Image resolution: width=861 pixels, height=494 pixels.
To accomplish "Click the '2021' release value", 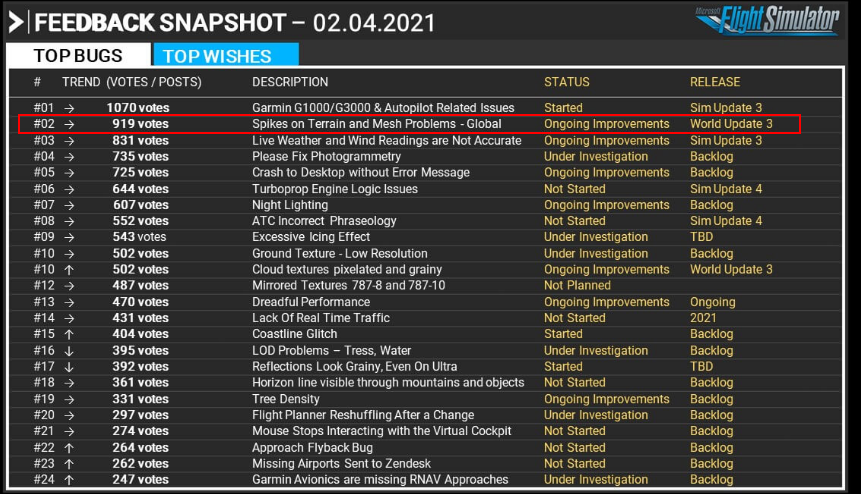I will (703, 318).
